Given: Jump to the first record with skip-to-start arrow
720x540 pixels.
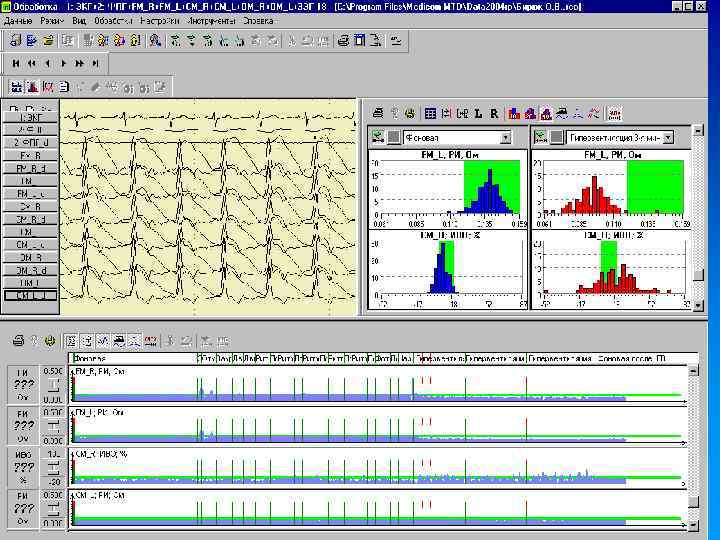Looking at the screenshot, I should [17, 63].
